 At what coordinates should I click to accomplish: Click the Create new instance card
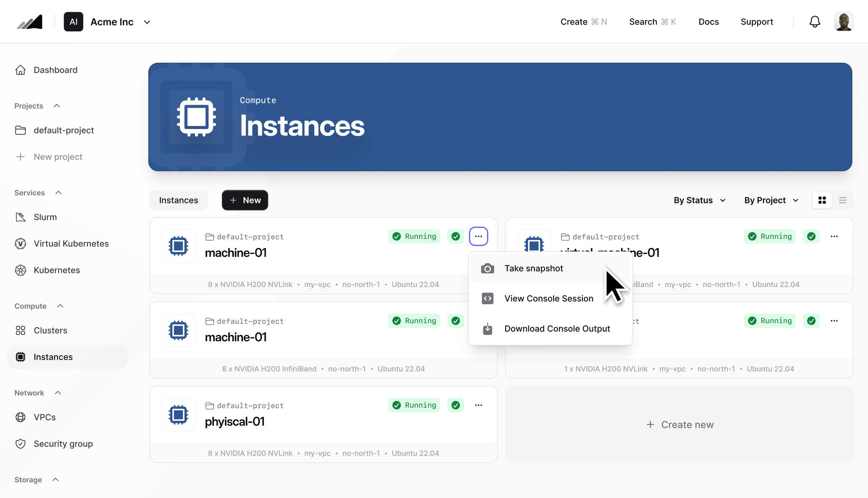point(679,424)
